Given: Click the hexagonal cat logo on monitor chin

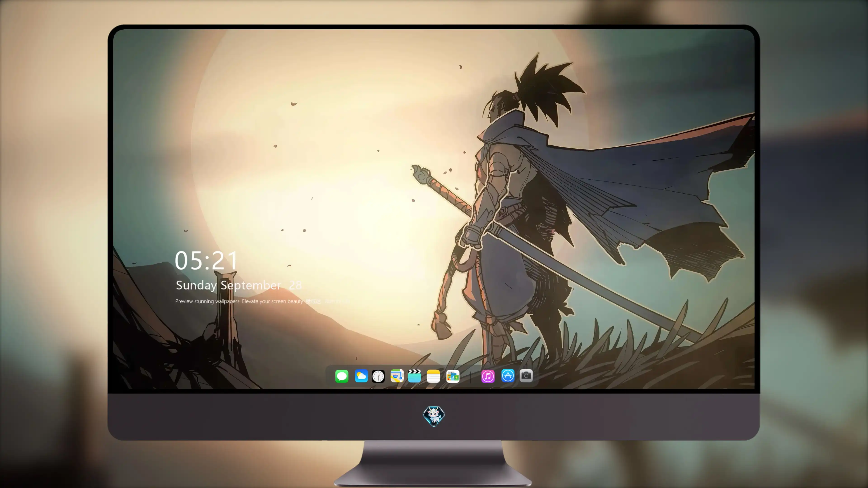Looking at the screenshot, I should [x=434, y=416].
